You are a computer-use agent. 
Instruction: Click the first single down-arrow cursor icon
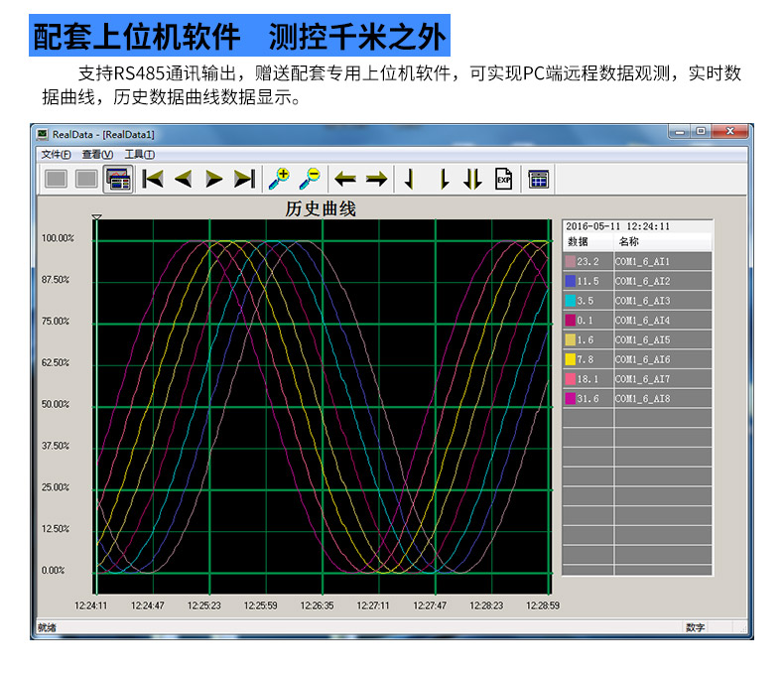click(x=410, y=179)
